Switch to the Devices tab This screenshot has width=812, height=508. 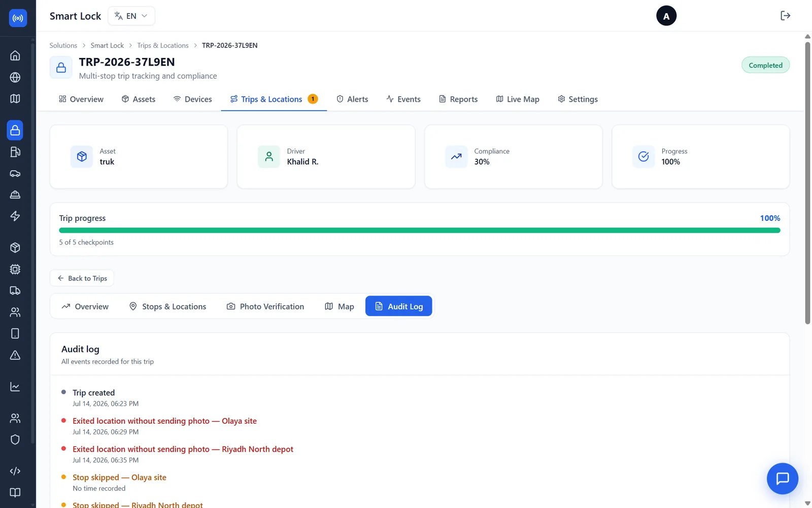pyautogui.click(x=193, y=99)
